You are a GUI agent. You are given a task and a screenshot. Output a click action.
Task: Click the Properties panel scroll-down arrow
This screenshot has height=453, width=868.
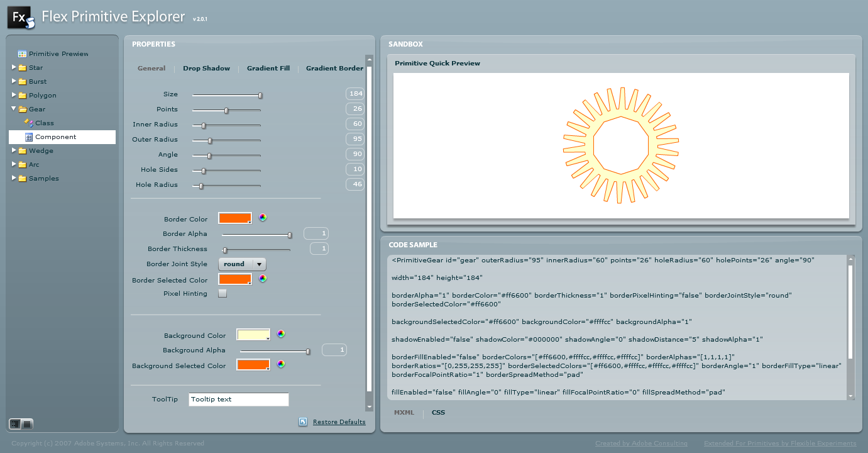370,407
